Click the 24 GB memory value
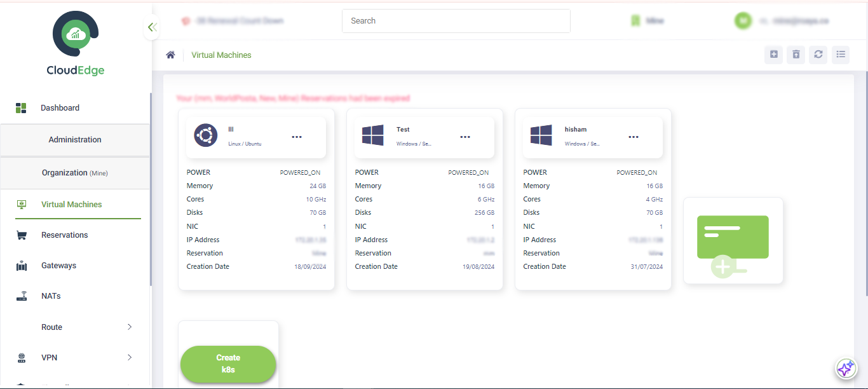Viewport: 868px width, 389px height. click(318, 186)
